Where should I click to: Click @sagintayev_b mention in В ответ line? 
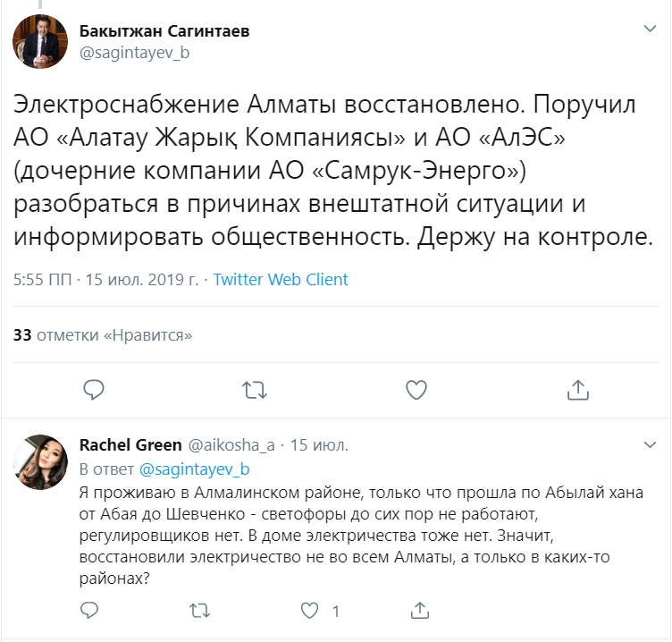point(194,469)
